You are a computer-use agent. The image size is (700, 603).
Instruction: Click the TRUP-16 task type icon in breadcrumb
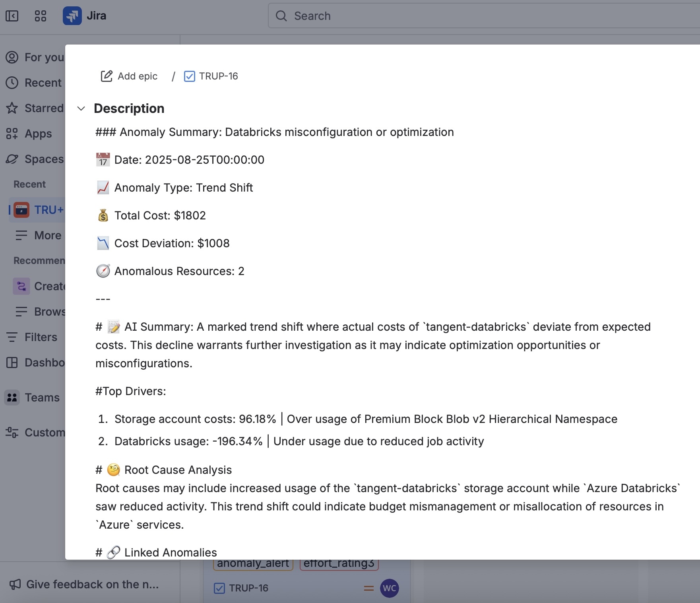(190, 76)
